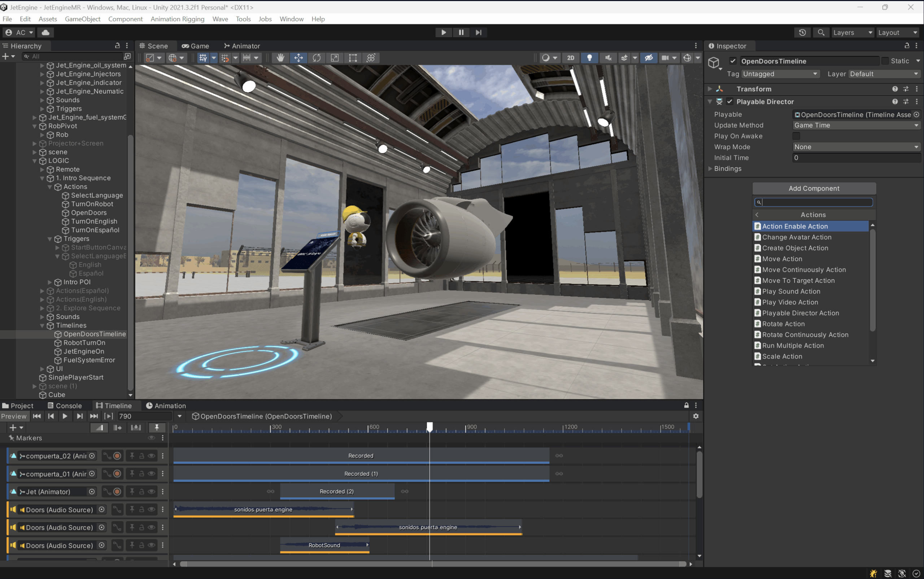Open the Wrap Mode dropdown
The height and width of the screenshot is (579, 924).
click(x=856, y=147)
